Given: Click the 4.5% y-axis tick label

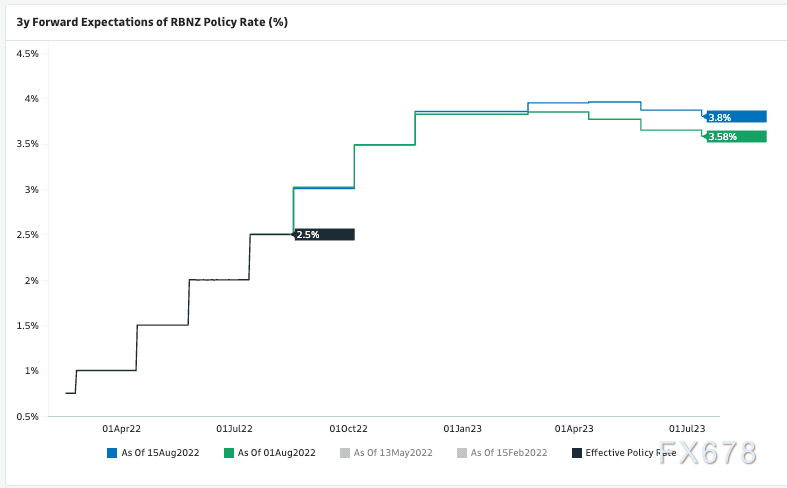Looking at the screenshot, I should pyautogui.click(x=28, y=53).
